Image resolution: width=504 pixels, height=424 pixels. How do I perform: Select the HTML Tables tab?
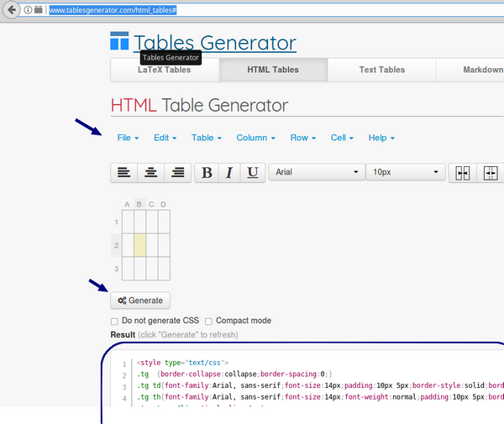point(273,70)
